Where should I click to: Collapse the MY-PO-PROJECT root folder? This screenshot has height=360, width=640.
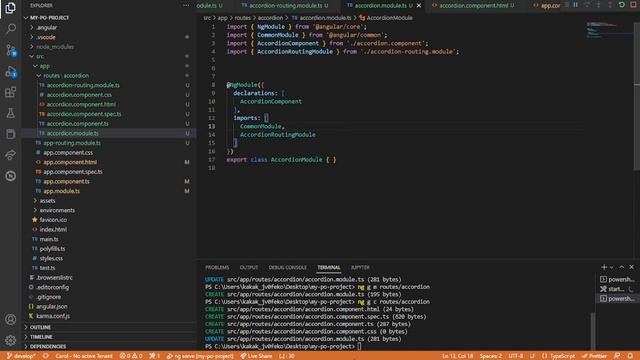coord(49,18)
